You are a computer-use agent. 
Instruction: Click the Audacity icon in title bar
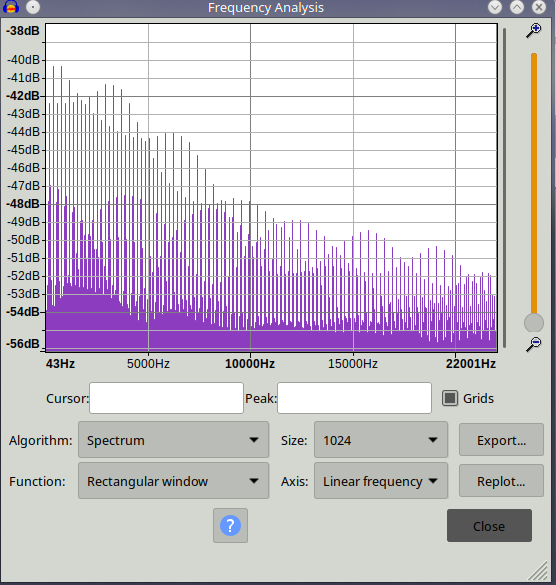click(x=11, y=7)
